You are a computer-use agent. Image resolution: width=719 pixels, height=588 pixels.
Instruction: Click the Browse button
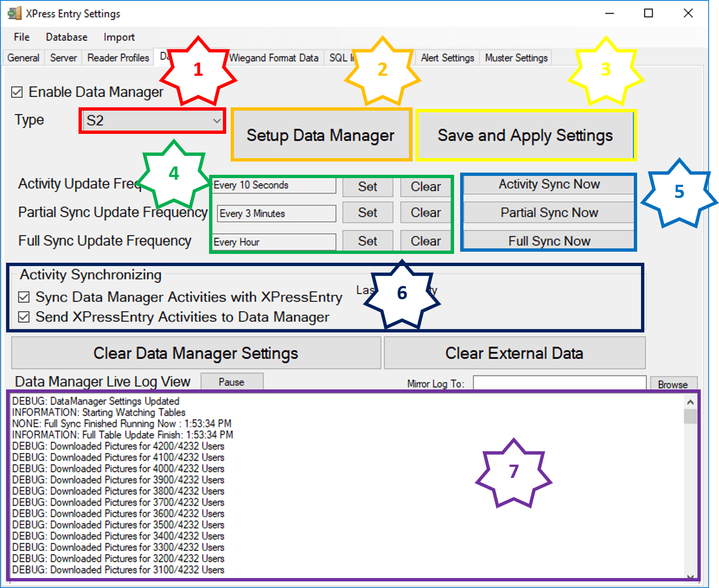(x=673, y=384)
